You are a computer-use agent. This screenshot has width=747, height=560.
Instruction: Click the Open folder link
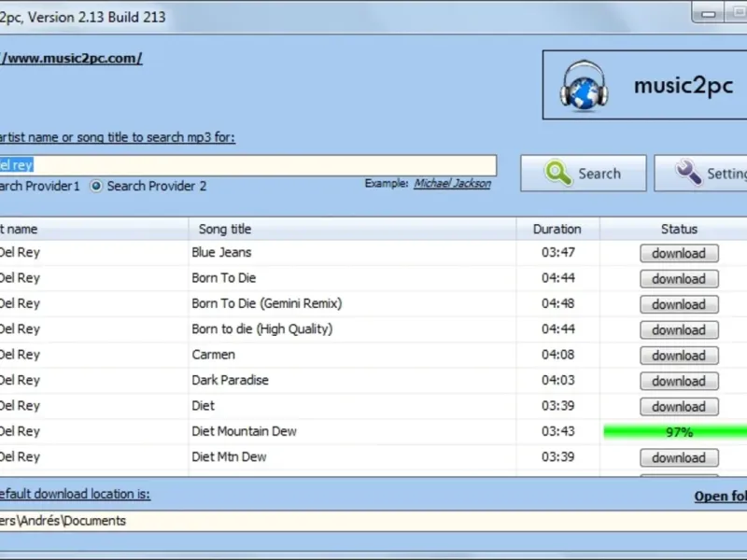pos(720,497)
